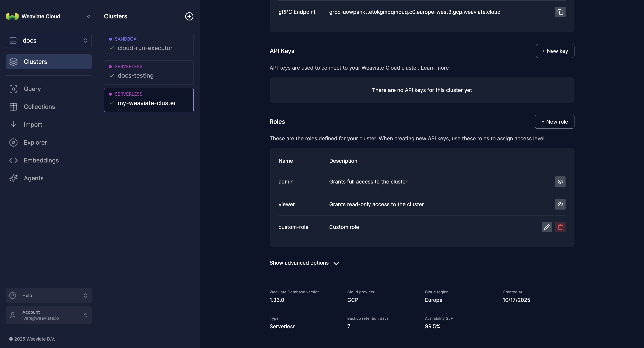Add a new cluster with plus icon
The height and width of the screenshot is (348, 644).
tap(189, 17)
